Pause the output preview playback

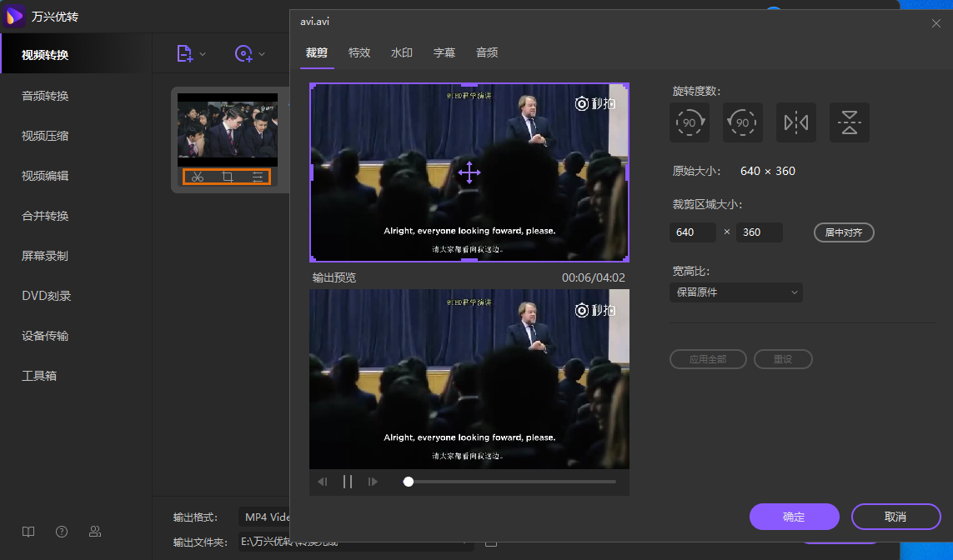point(348,482)
